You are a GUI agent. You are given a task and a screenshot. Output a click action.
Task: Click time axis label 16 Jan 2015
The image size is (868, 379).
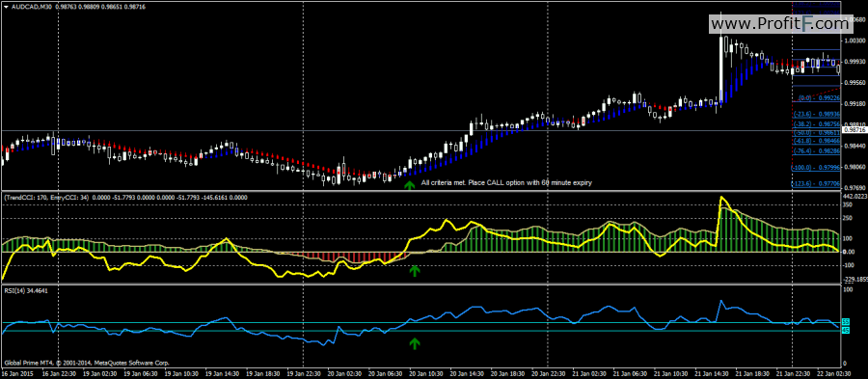[x=16, y=374]
